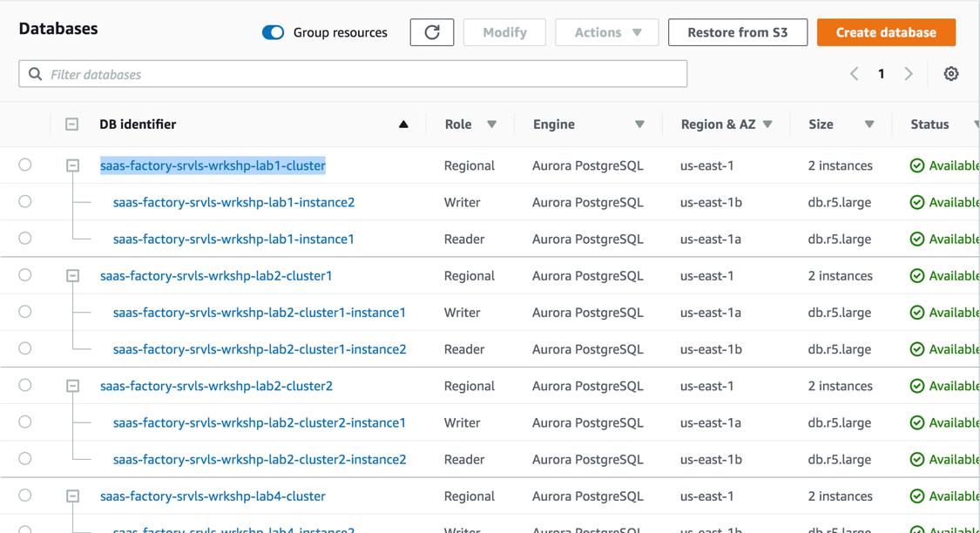Click the DB identifier ascending sort arrow
Screen dimensions: 980x533
click(403, 125)
